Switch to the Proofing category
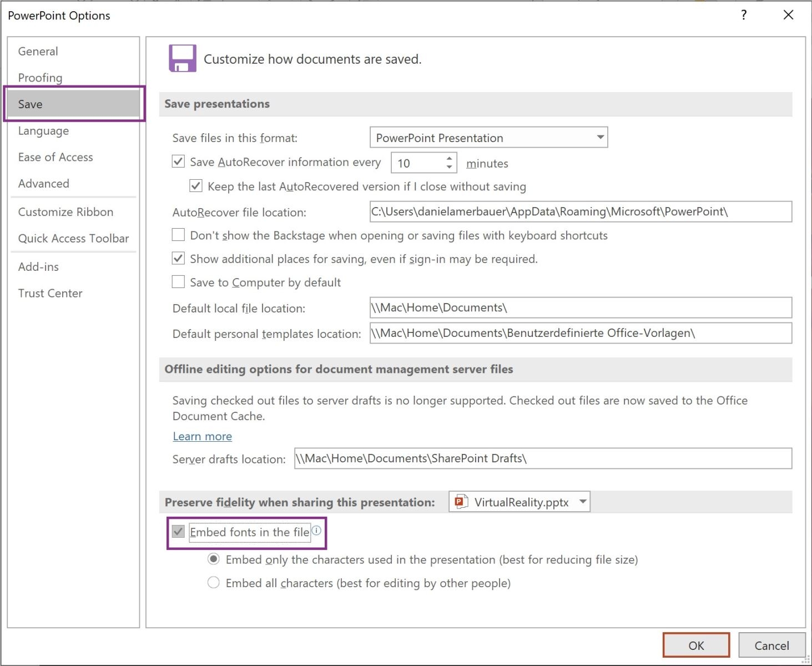The image size is (812, 666). pos(40,78)
